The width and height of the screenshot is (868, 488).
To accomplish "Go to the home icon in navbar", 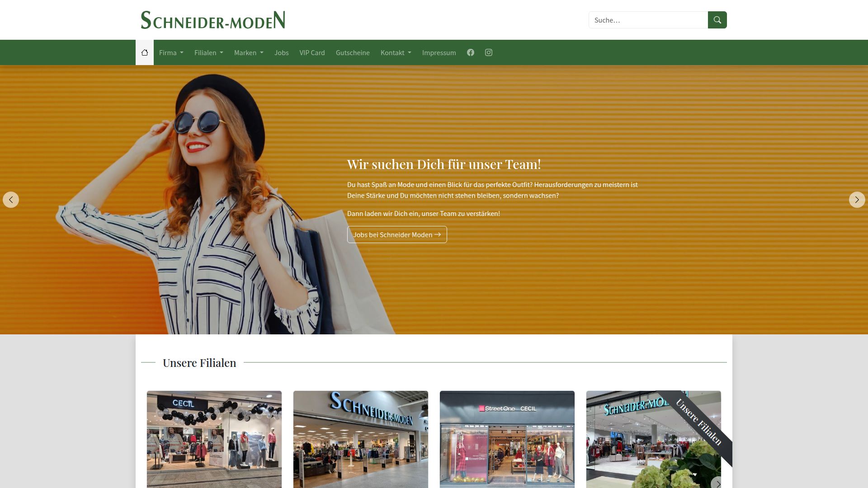I will point(145,52).
